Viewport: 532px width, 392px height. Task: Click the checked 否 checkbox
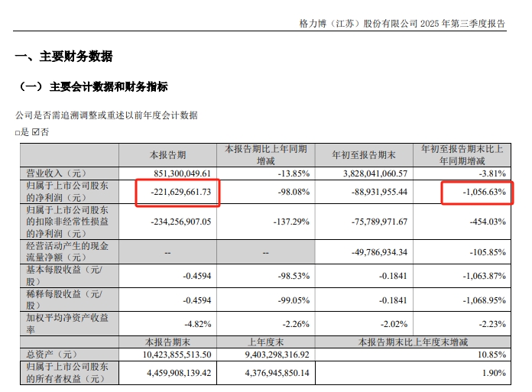pos(36,133)
